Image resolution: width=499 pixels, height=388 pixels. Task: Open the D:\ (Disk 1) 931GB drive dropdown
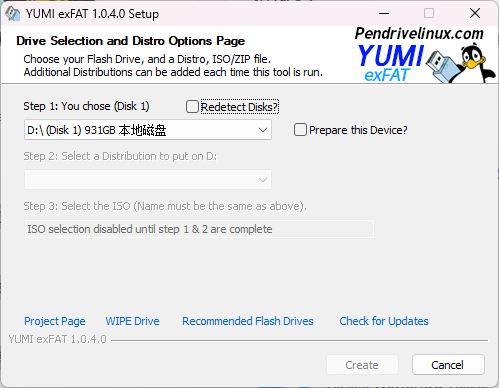coord(148,130)
